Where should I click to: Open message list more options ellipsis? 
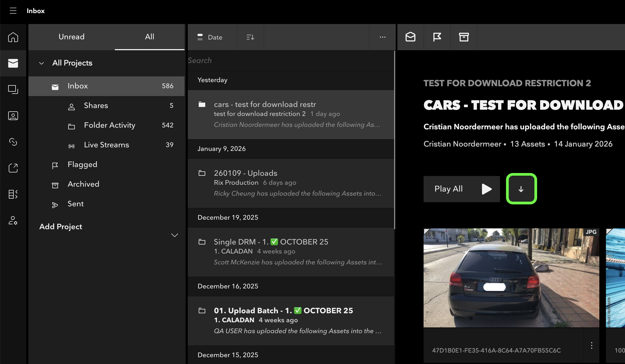[x=382, y=37]
